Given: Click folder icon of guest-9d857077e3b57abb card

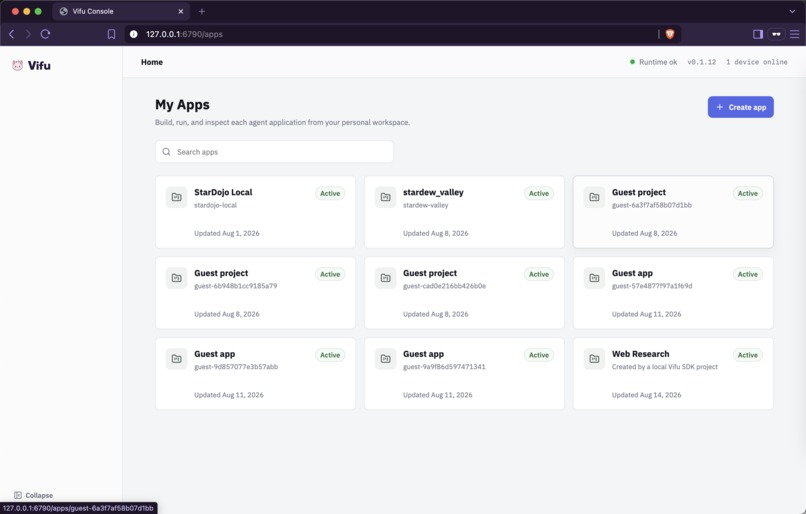Looking at the screenshot, I should (x=176, y=358).
